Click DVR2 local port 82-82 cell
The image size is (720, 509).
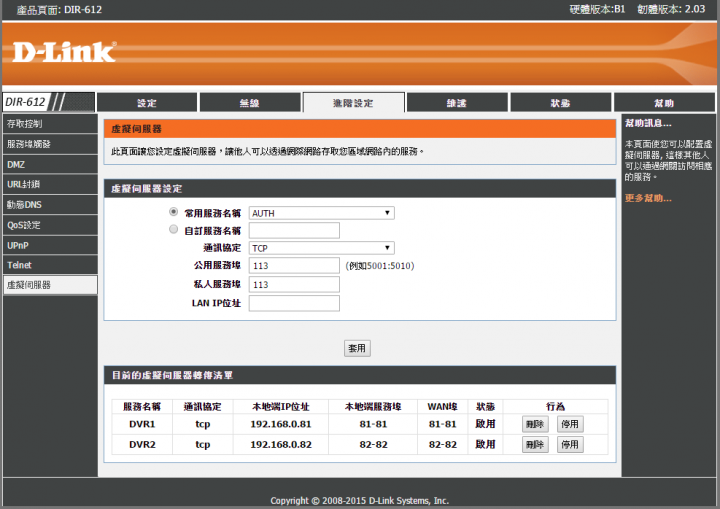373,444
